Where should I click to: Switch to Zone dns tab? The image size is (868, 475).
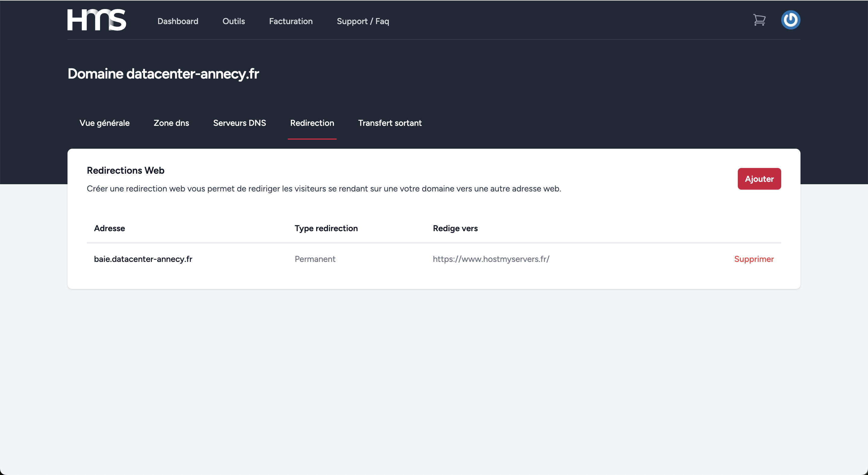[x=171, y=123]
